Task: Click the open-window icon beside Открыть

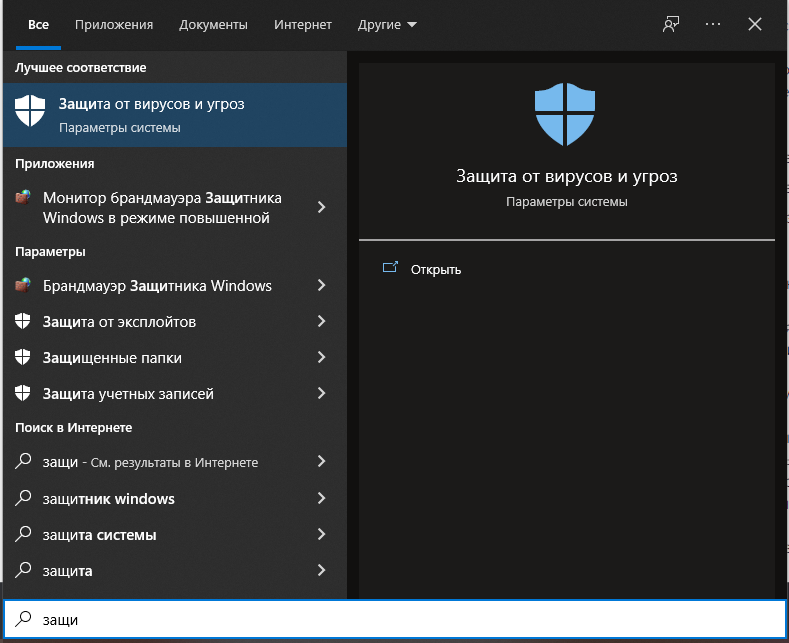Action: point(390,267)
